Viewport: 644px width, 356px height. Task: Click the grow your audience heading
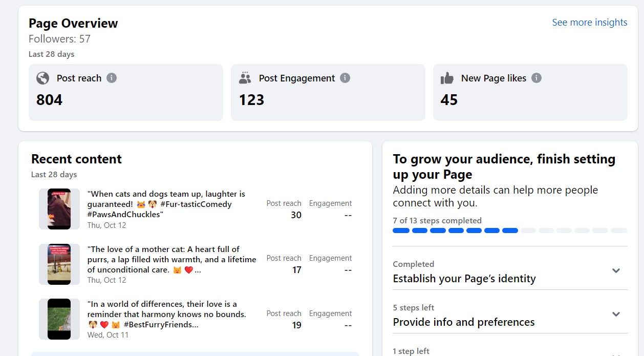coord(504,166)
